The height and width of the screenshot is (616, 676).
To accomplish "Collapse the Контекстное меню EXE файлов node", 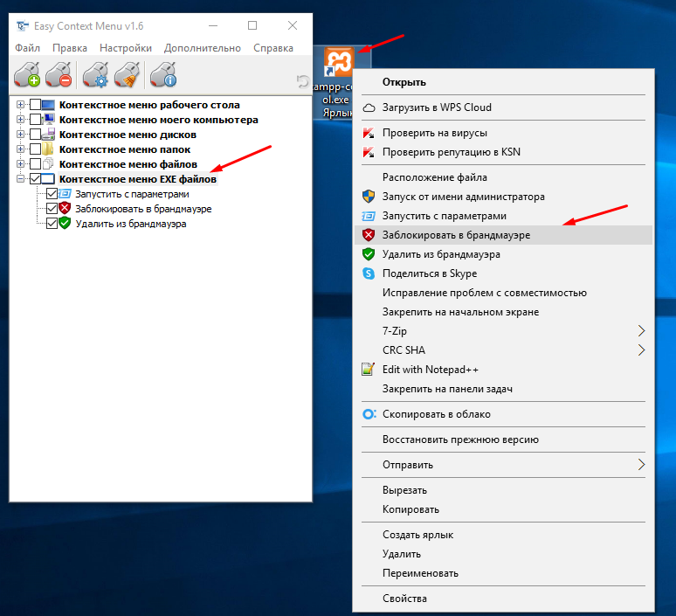I will coord(20,178).
